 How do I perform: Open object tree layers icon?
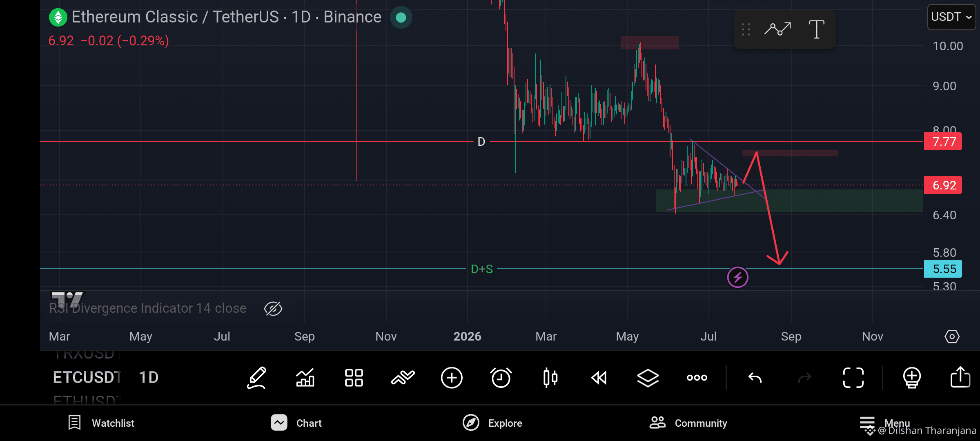click(648, 378)
